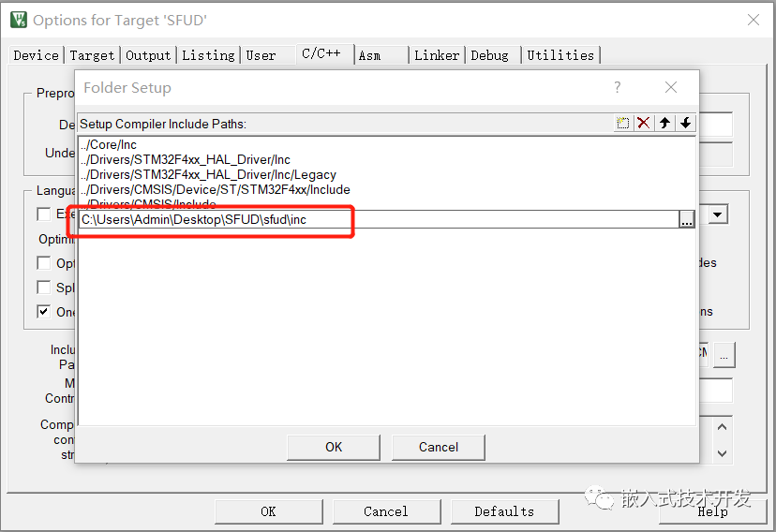Screen dimensions: 776x532
Task: Click the Folder Setup help question mark
Action: [x=617, y=87]
